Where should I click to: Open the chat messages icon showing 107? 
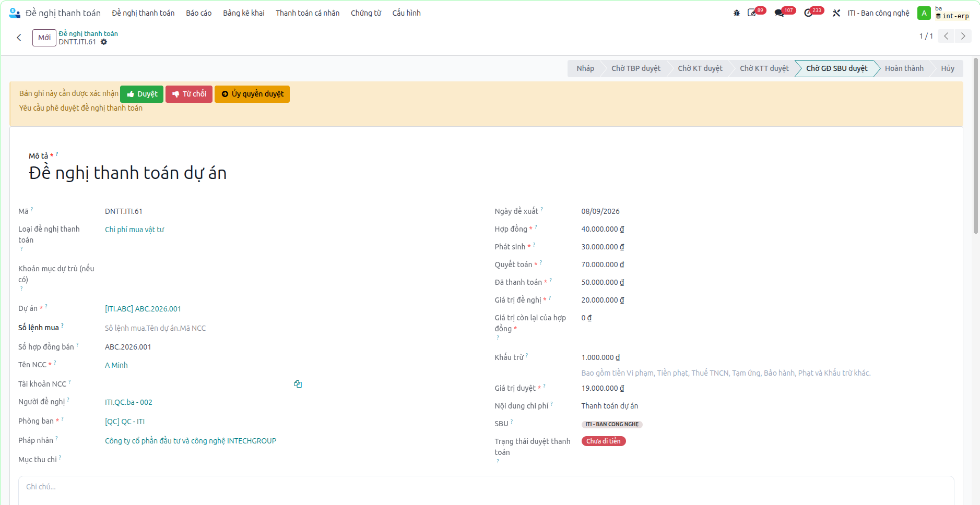click(x=780, y=13)
